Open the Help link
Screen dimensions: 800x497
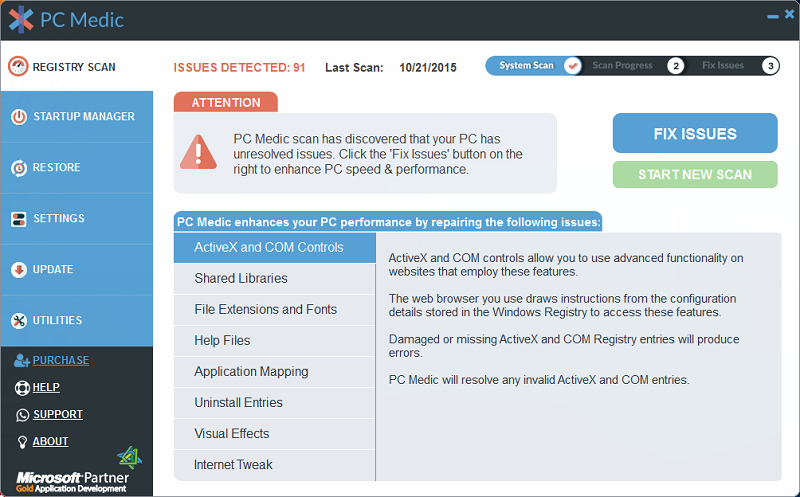click(x=46, y=388)
